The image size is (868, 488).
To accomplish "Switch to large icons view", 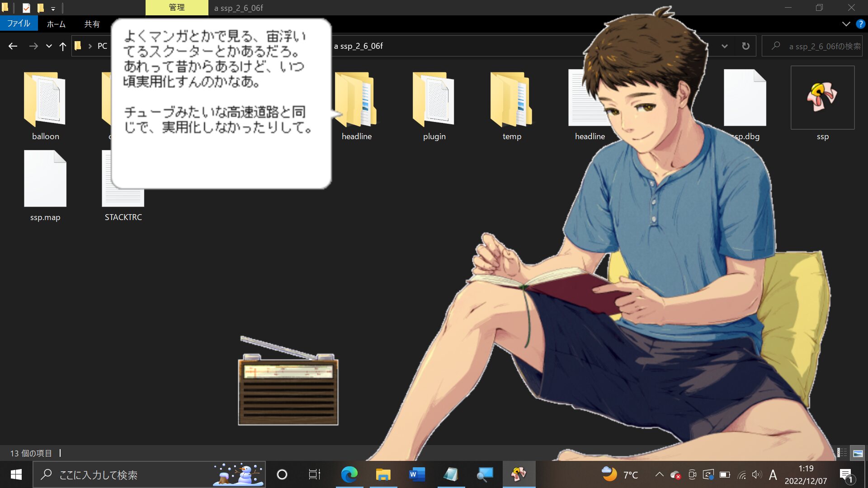I will pos(858,453).
